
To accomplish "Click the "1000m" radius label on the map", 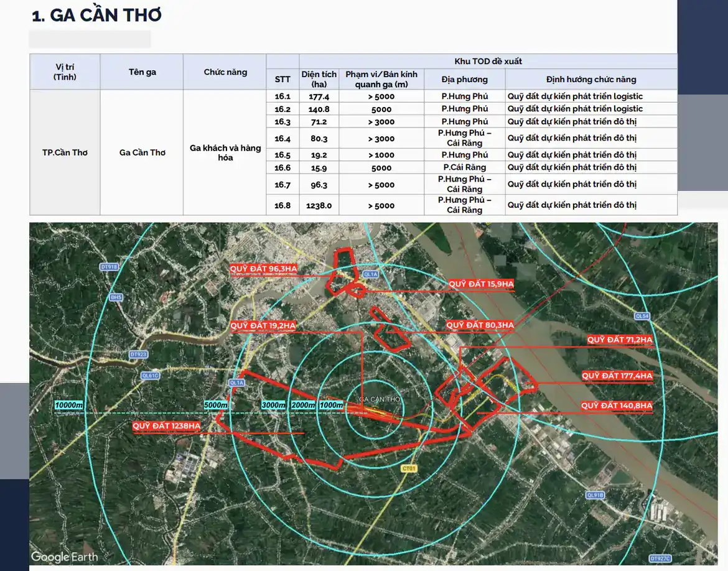I will (x=332, y=405).
